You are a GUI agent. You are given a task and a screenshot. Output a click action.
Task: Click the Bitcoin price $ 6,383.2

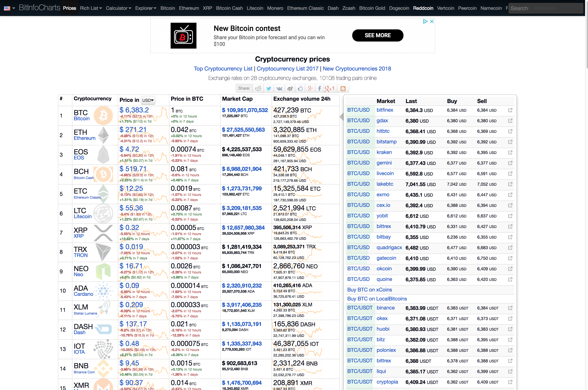(x=134, y=110)
